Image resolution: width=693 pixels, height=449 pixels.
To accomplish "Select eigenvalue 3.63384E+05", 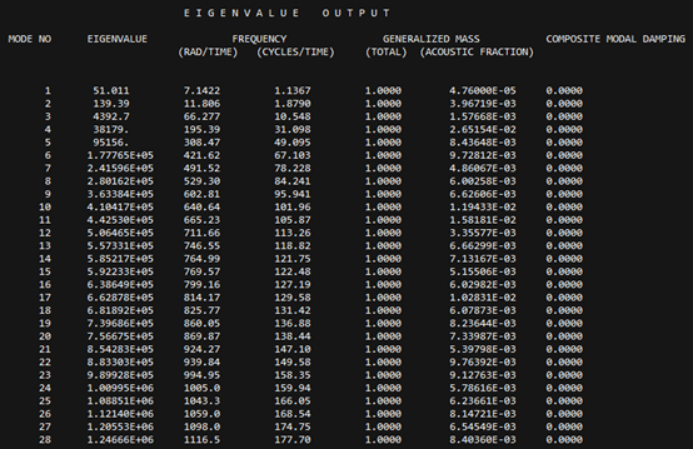I will tap(120, 194).
